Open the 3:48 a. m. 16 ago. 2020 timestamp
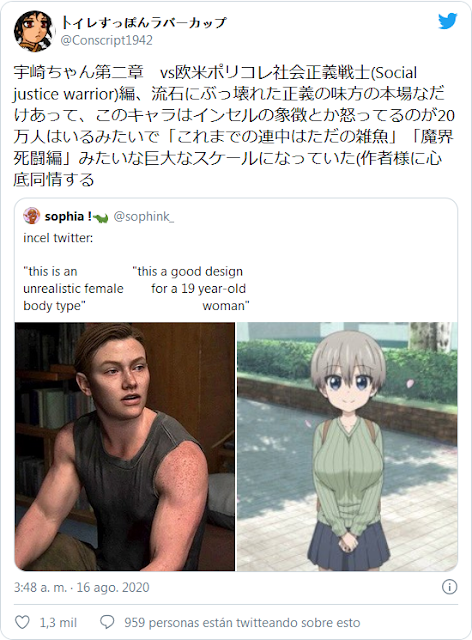The image size is (472, 640). [82, 587]
